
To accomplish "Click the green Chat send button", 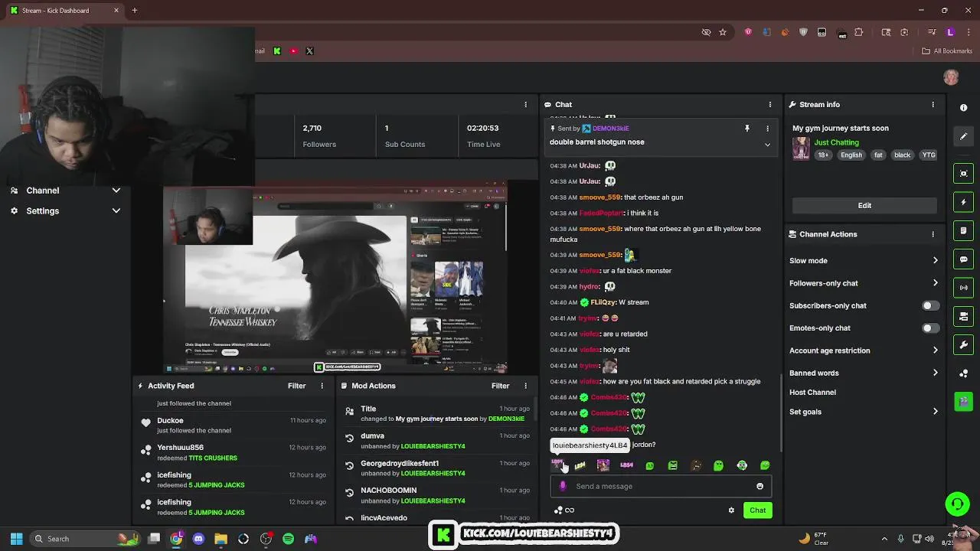I will 757,510.
